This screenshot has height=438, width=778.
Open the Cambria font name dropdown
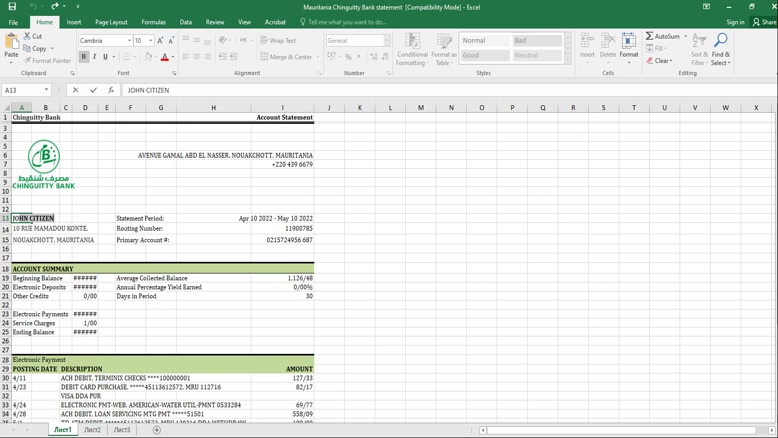129,41
